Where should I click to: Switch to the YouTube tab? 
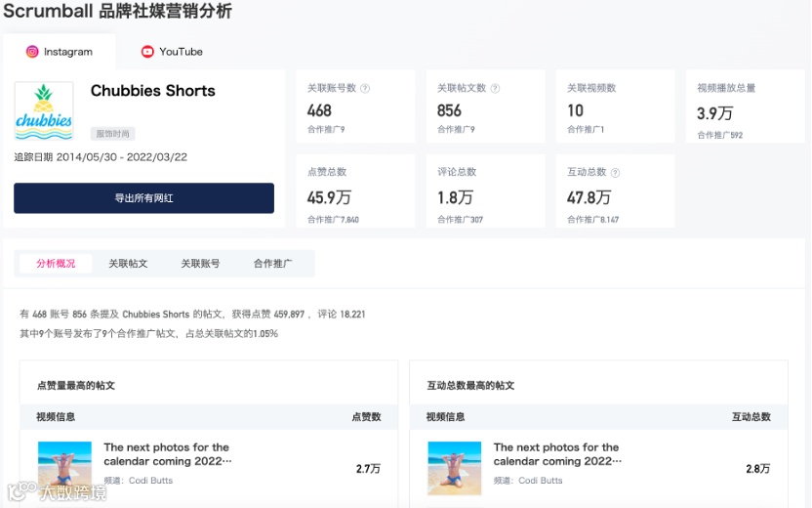[172, 52]
